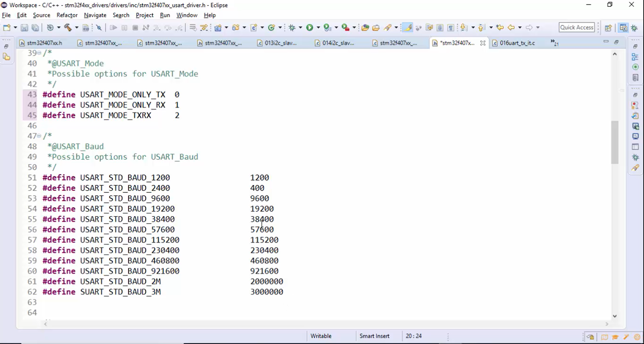Collapse the comment block at line 39
This screenshot has width=644, height=344.
(39, 53)
